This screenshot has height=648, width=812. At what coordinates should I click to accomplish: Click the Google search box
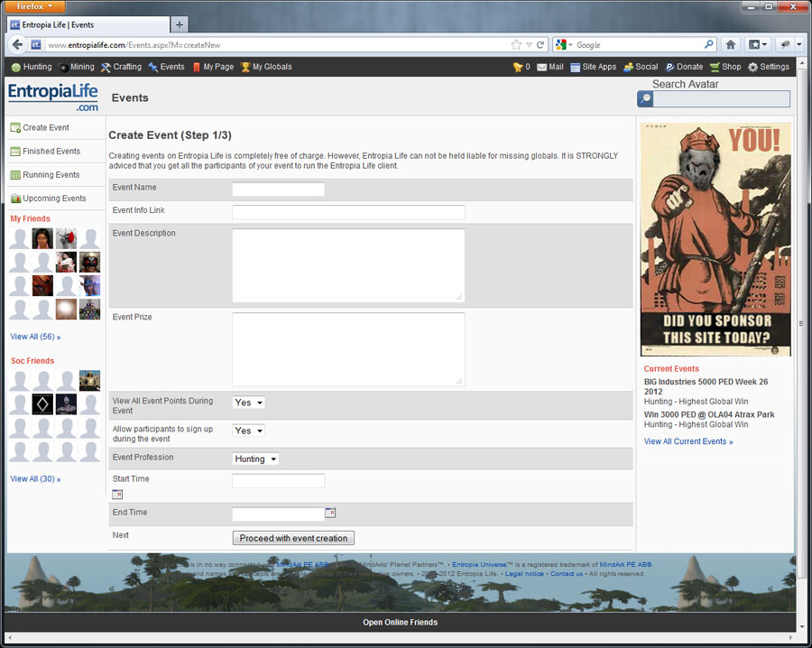click(x=639, y=45)
